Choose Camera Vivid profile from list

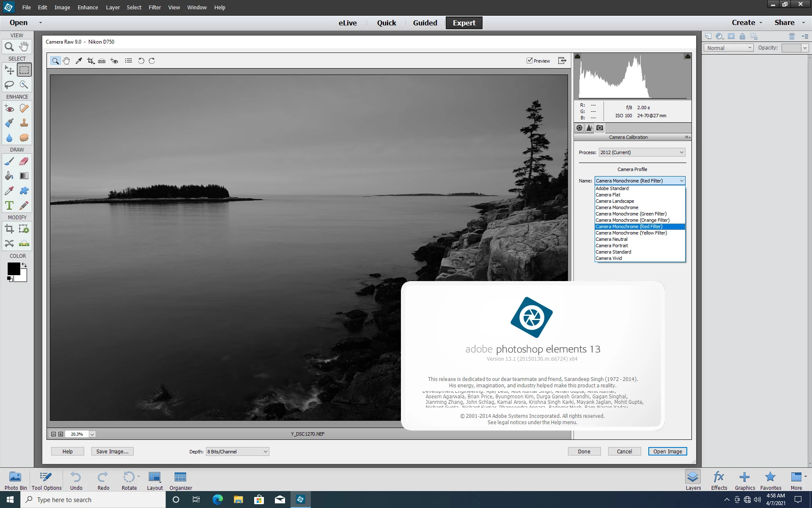pyautogui.click(x=609, y=258)
